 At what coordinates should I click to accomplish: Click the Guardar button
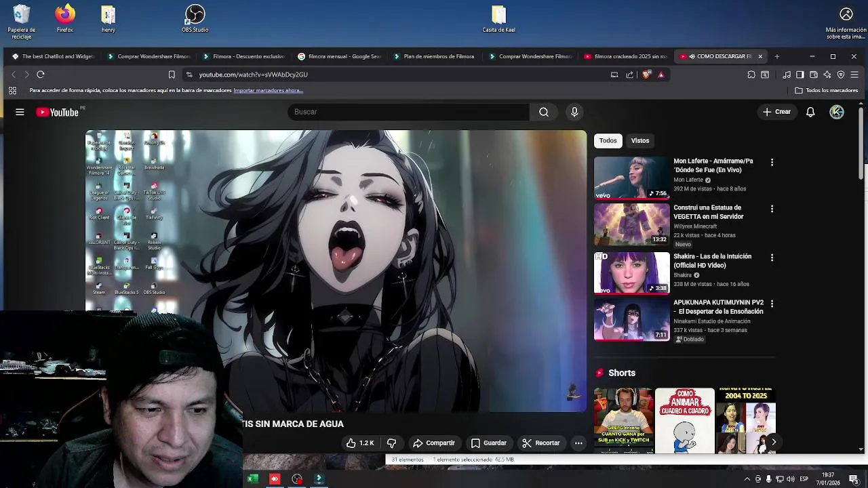pos(489,443)
